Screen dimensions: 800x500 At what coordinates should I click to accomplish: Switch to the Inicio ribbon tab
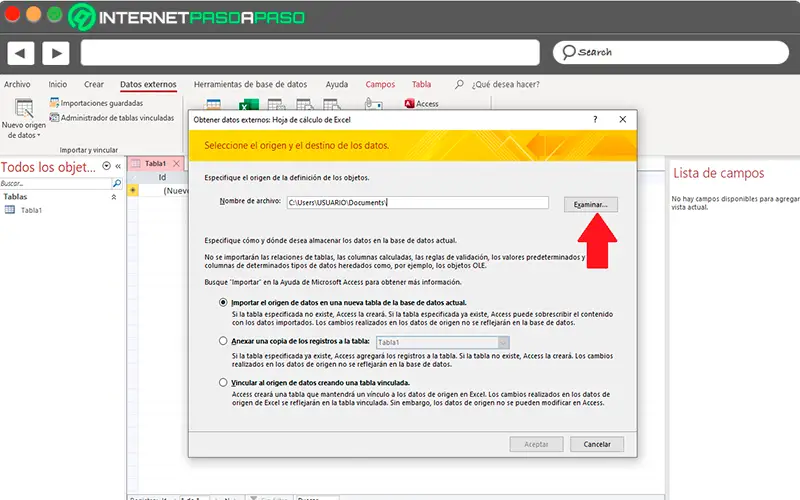pyautogui.click(x=58, y=84)
